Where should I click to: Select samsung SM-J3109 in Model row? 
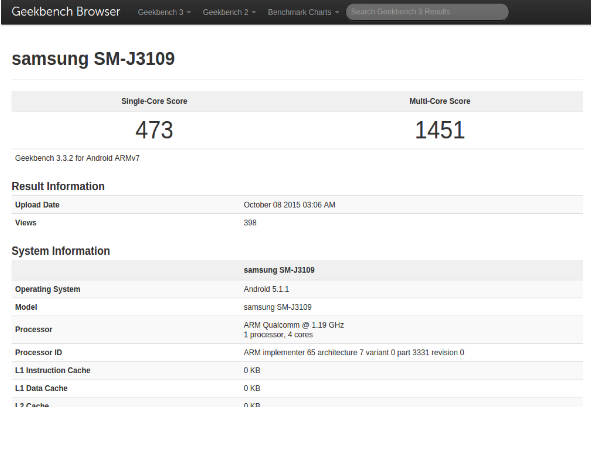(277, 307)
